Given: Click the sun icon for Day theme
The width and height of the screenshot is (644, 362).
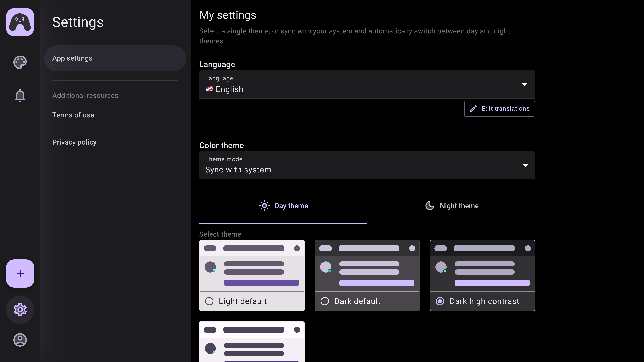Looking at the screenshot, I should 264,206.
